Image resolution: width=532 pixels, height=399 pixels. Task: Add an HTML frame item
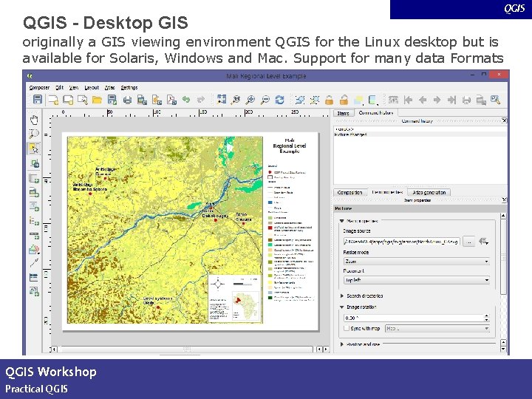[34, 291]
